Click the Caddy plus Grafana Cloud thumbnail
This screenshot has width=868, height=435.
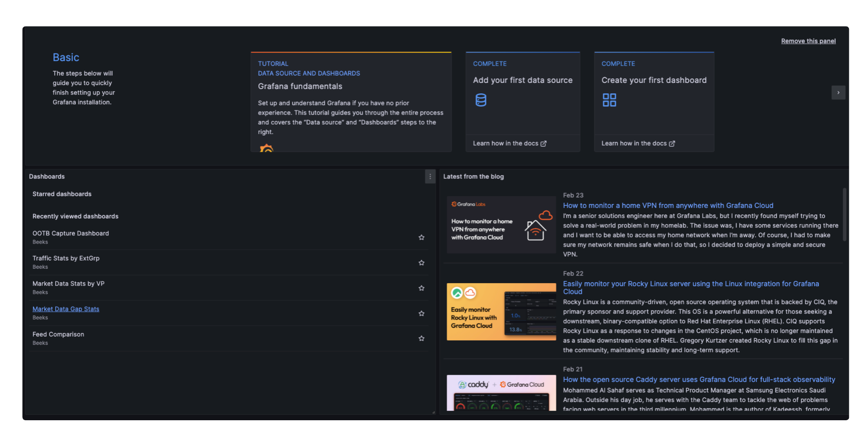(501, 392)
